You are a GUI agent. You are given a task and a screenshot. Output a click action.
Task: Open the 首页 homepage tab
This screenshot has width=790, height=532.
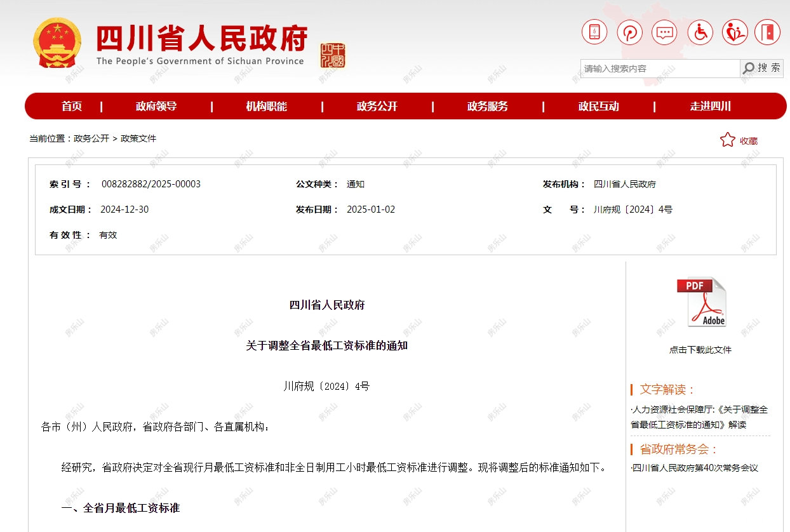coord(71,106)
